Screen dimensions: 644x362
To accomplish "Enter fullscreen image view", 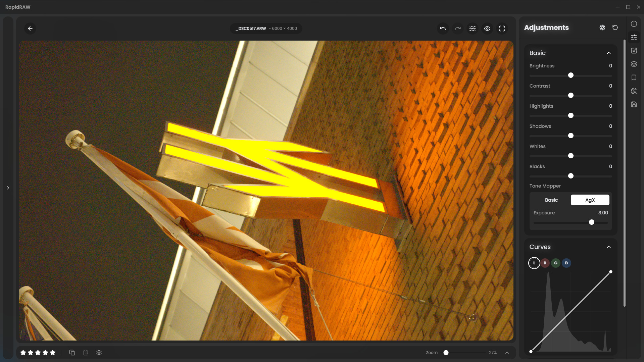I will click(x=502, y=29).
